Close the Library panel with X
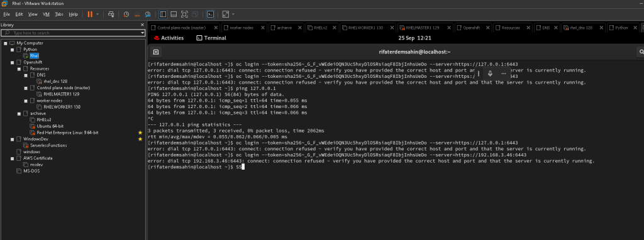 coord(142,25)
